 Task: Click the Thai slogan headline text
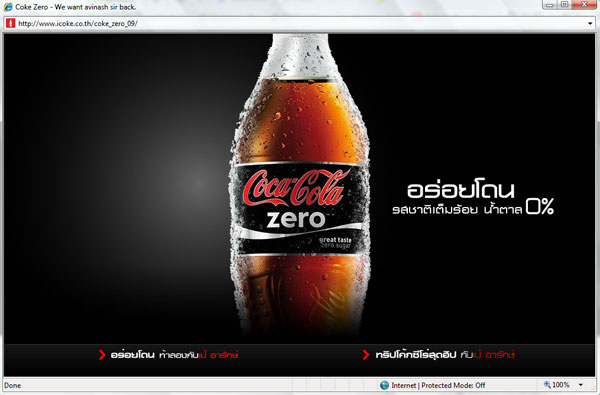coord(461,188)
